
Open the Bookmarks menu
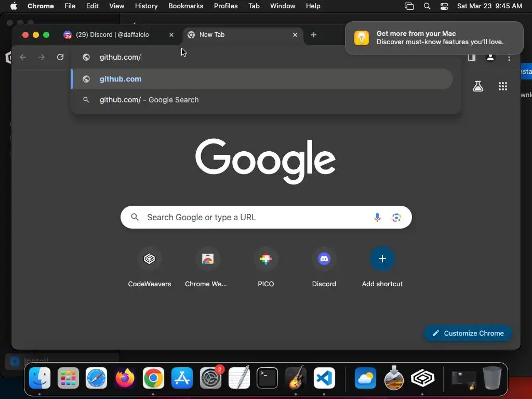pos(185,6)
